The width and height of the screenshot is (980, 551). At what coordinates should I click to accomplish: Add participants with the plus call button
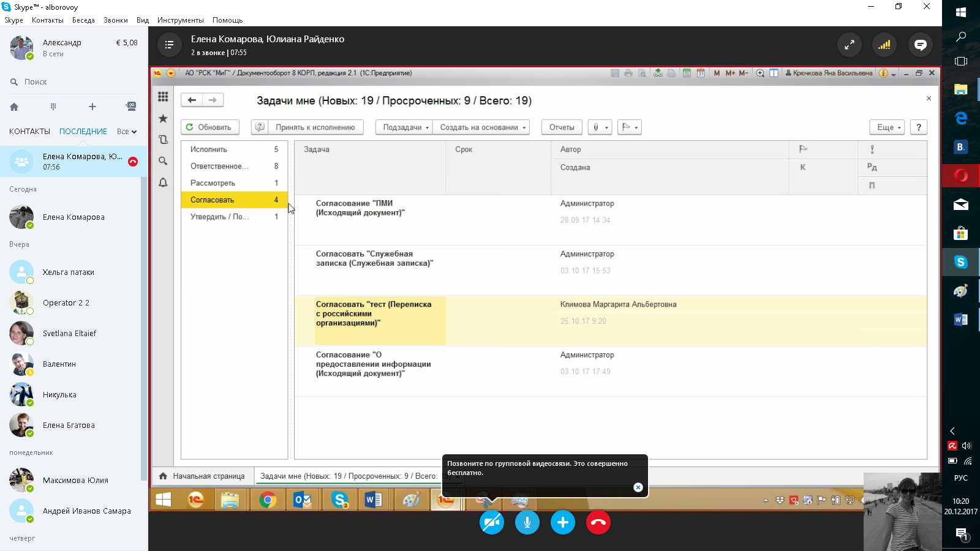562,522
